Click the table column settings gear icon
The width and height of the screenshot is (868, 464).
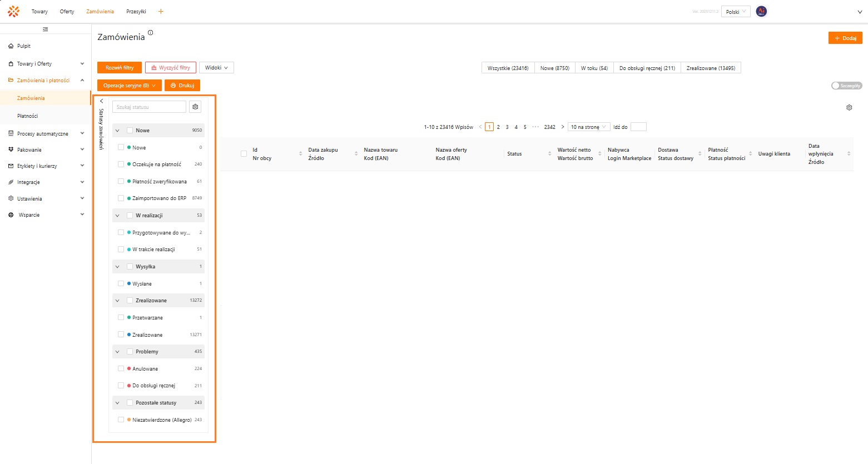(849, 108)
